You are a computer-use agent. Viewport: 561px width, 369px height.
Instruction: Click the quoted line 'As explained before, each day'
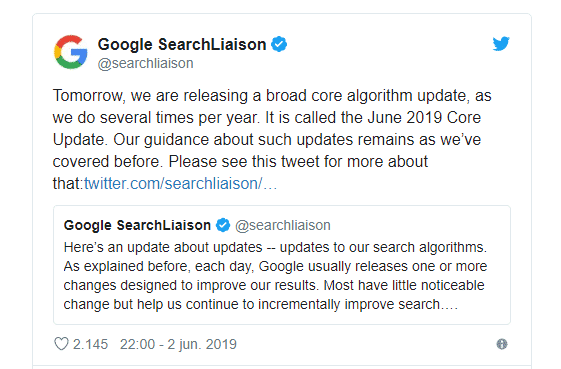pyautogui.click(x=159, y=266)
